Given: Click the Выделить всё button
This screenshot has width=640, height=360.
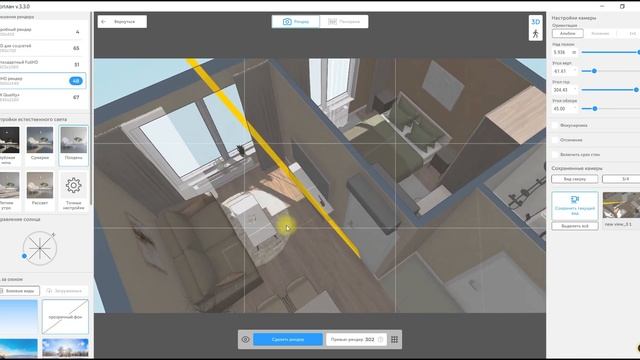Looking at the screenshot, I should point(575,226).
